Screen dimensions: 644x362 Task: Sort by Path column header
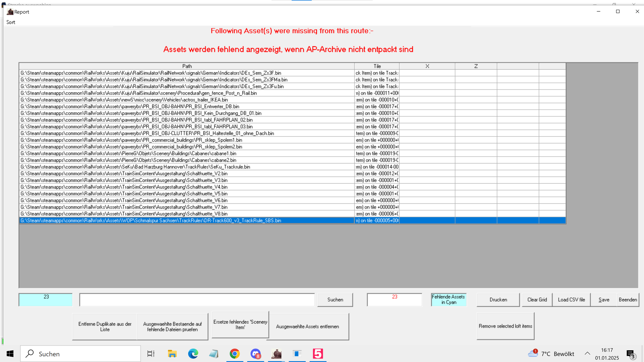tap(187, 66)
